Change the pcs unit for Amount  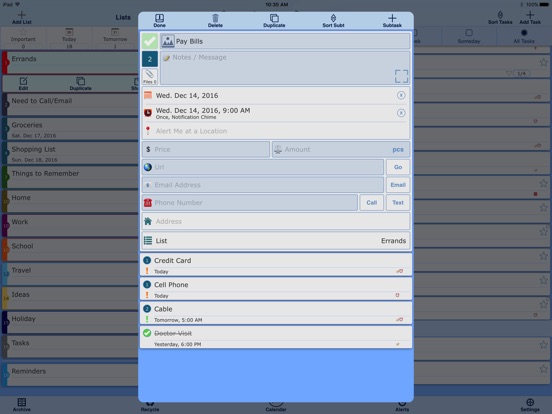point(398,149)
